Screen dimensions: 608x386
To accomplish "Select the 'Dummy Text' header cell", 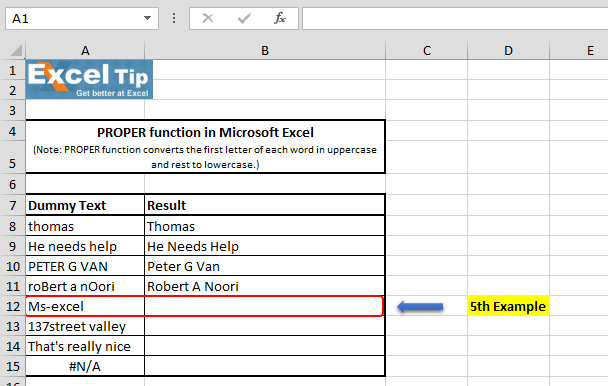I will tap(85, 205).
